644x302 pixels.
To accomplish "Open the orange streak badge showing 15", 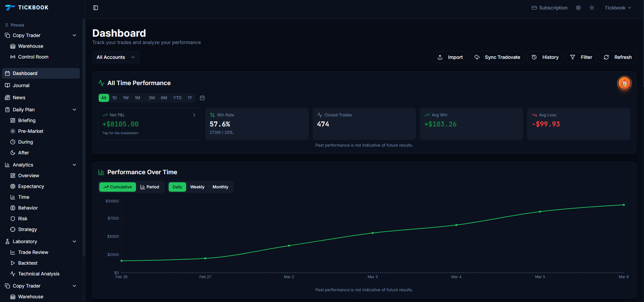I will click(x=624, y=83).
